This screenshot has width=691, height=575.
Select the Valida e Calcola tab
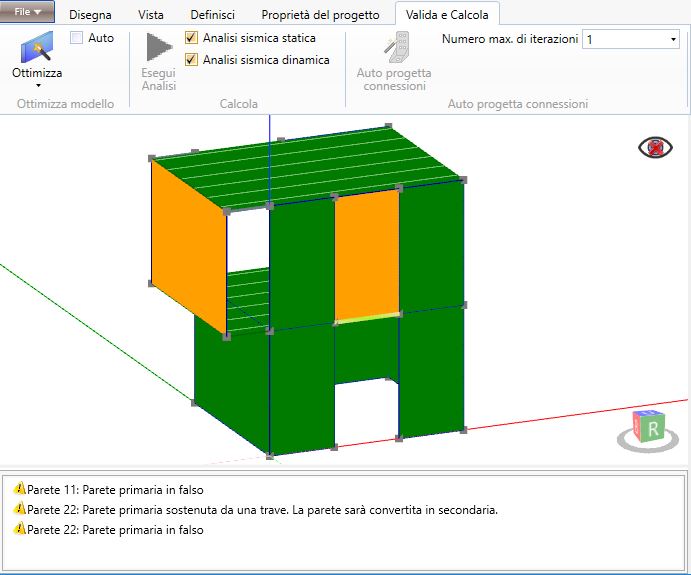[447, 15]
